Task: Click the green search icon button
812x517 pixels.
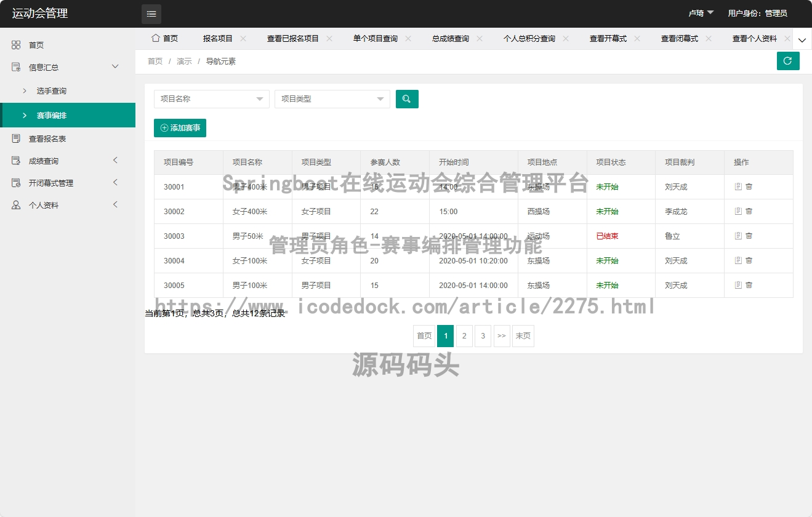Action: point(407,98)
